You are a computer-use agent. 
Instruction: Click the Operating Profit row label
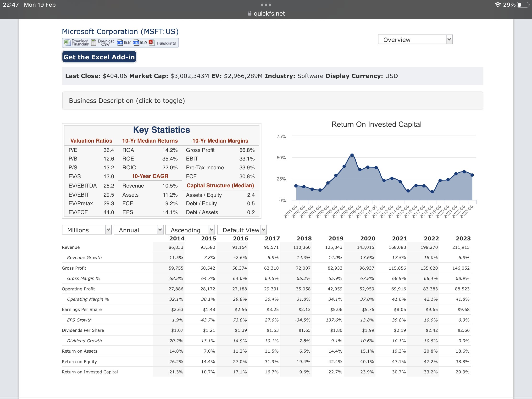click(x=78, y=289)
